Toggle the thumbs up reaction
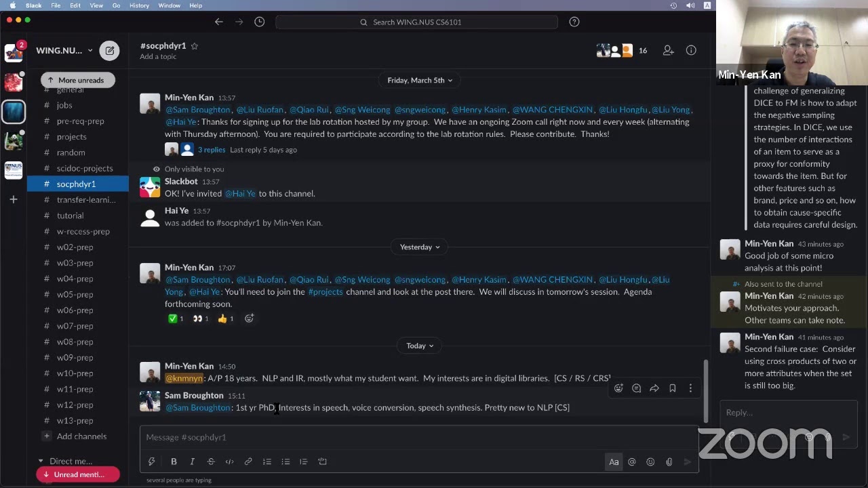This screenshot has width=868, height=488. tap(226, 319)
